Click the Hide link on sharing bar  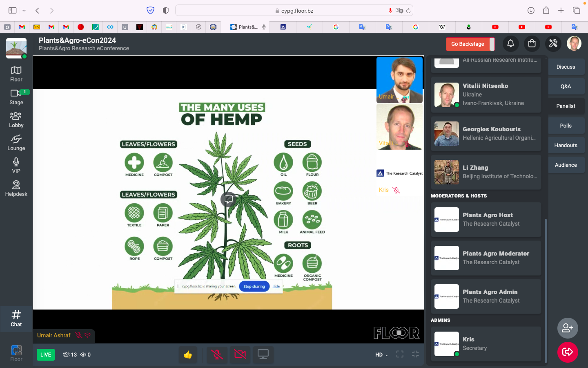coord(276,286)
